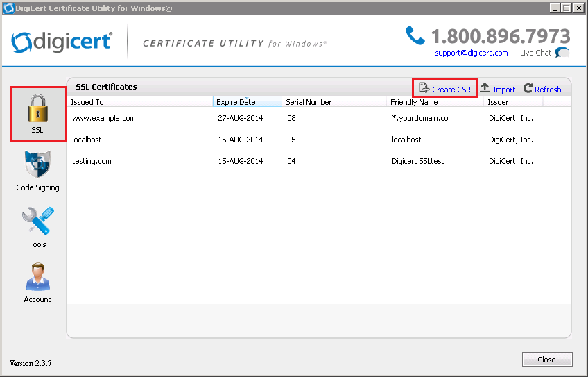Click the Close button
Viewport: 588px width, 377px height.
[x=547, y=360]
